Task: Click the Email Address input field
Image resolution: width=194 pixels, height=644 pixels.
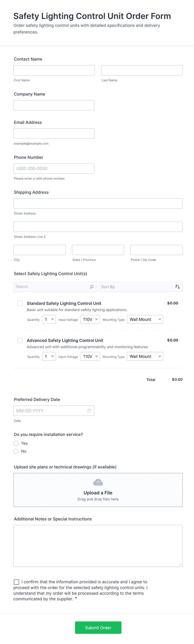Action: pos(54,134)
